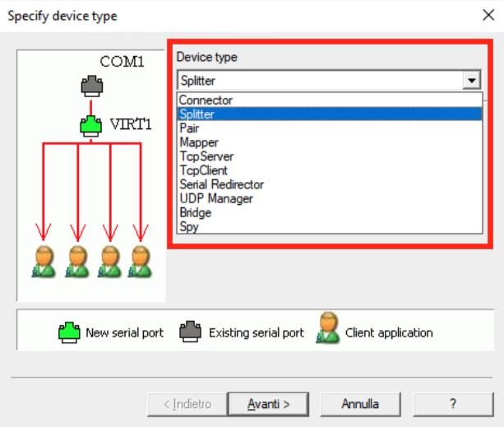This screenshot has width=504, height=427.
Task: Click the first client application icon in diagram
Action: click(44, 259)
